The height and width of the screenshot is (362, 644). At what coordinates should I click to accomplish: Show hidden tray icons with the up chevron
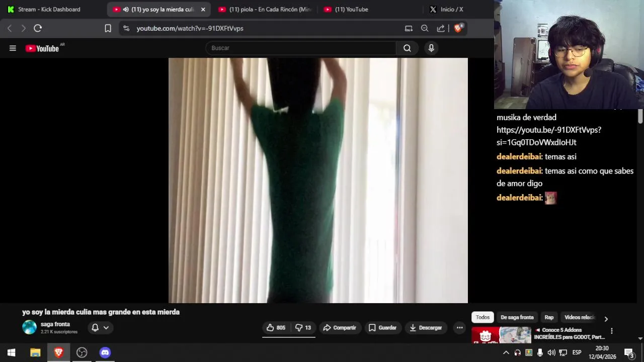[506, 353]
